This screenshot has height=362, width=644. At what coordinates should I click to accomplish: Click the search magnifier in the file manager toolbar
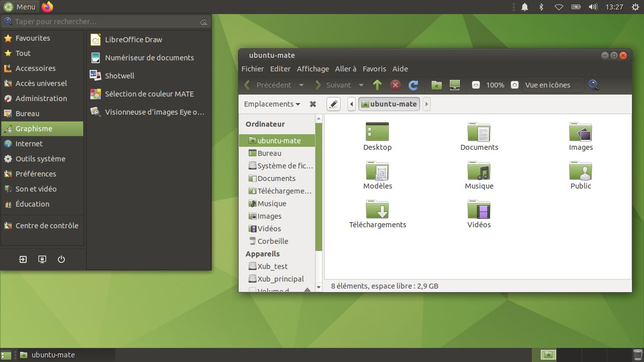(x=594, y=85)
